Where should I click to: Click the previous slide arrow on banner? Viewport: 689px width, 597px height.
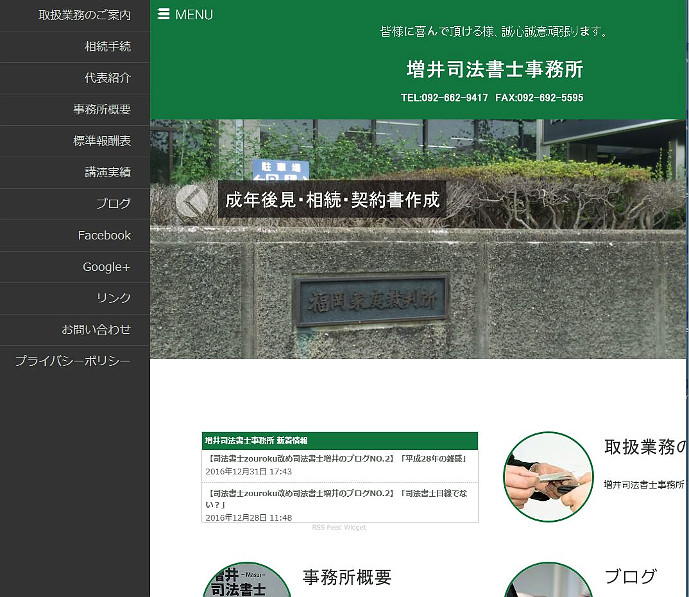[192, 200]
